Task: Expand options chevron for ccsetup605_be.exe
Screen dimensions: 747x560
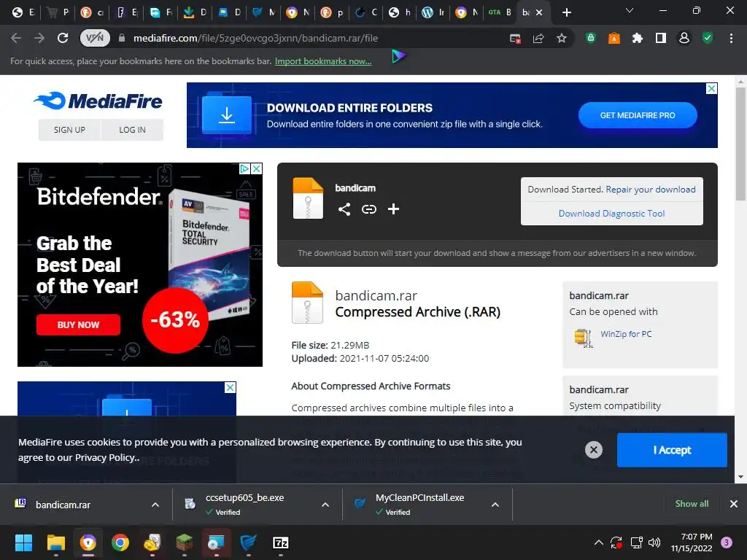Action: click(325, 505)
